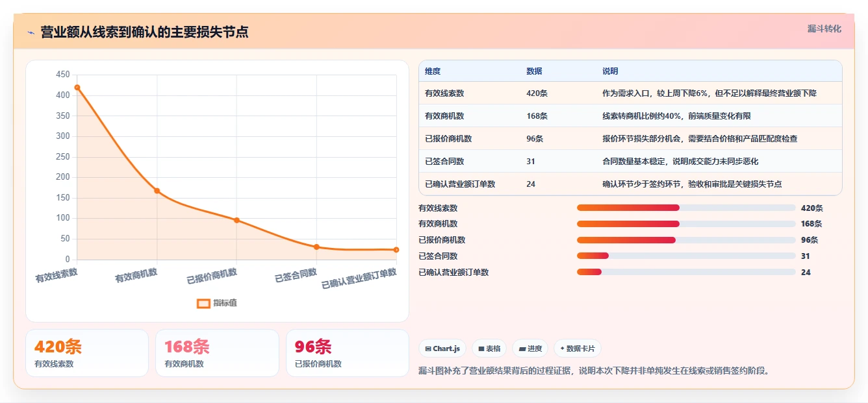Click the 有效商机数 progress bar
Screen dimensions: 868x403
pyautogui.click(x=686, y=224)
